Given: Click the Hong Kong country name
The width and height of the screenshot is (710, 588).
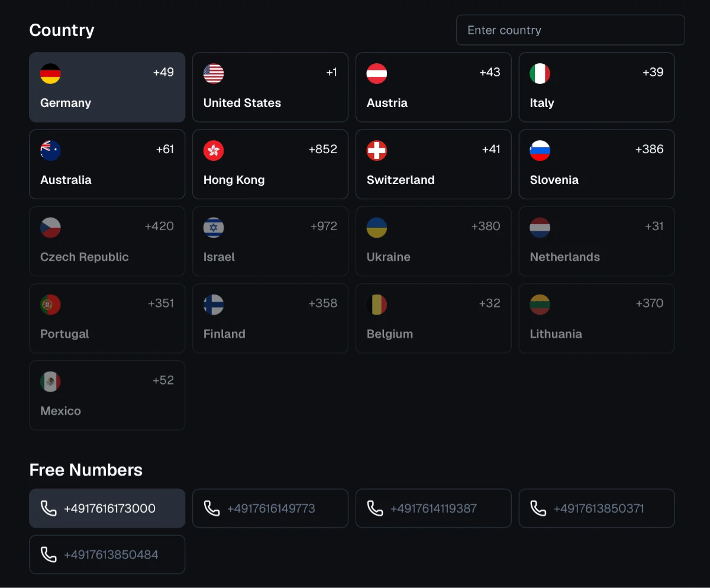Looking at the screenshot, I should pyautogui.click(x=234, y=180).
